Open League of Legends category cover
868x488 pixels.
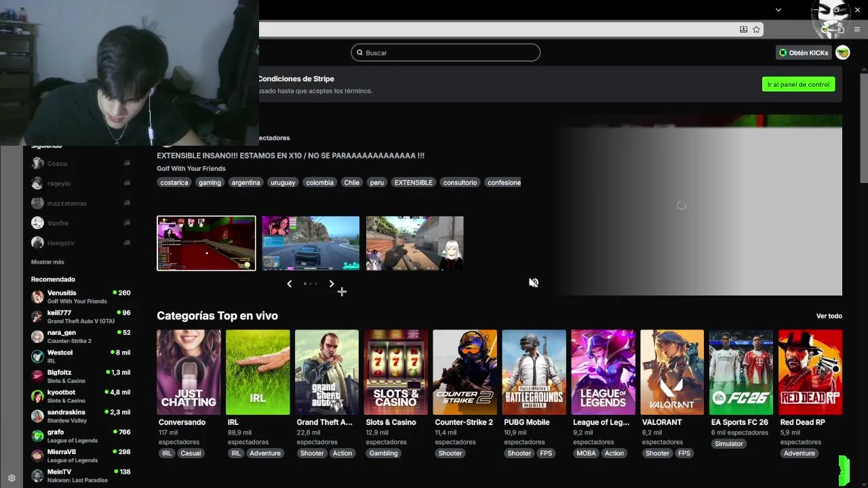click(x=604, y=372)
